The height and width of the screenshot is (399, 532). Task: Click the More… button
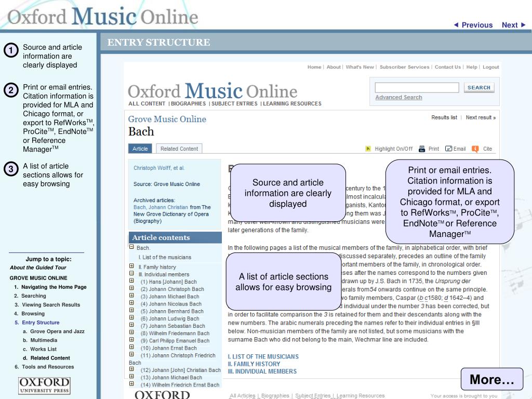tap(492, 379)
